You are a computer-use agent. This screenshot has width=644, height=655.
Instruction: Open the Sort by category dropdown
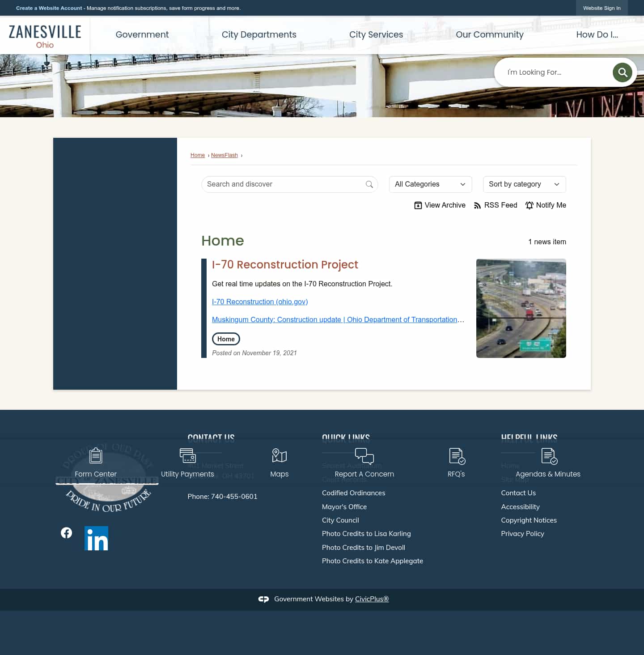pyautogui.click(x=524, y=184)
